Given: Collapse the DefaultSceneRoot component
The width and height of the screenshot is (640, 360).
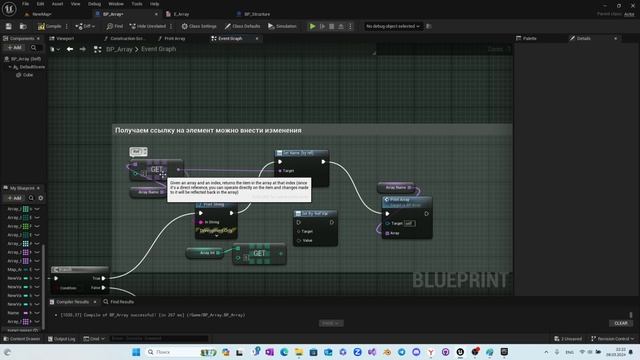Looking at the screenshot, I should (x=10, y=67).
